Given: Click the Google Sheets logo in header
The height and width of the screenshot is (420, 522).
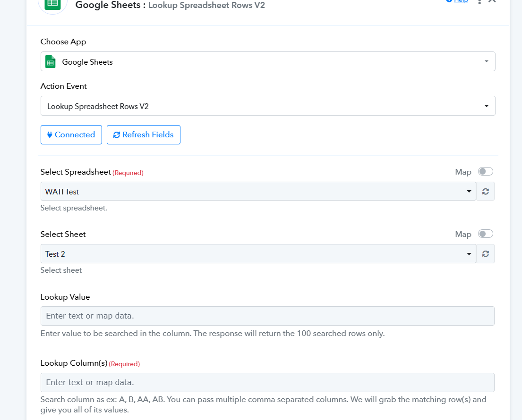Looking at the screenshot, I should point(52,5).
